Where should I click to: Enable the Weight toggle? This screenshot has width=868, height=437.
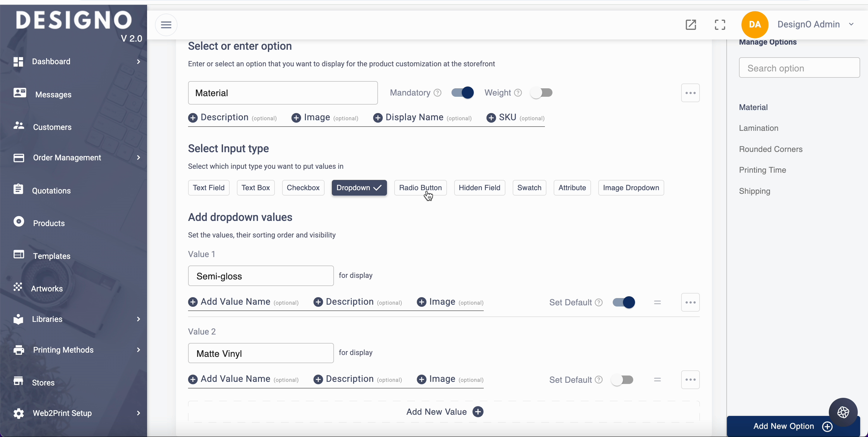541,93
